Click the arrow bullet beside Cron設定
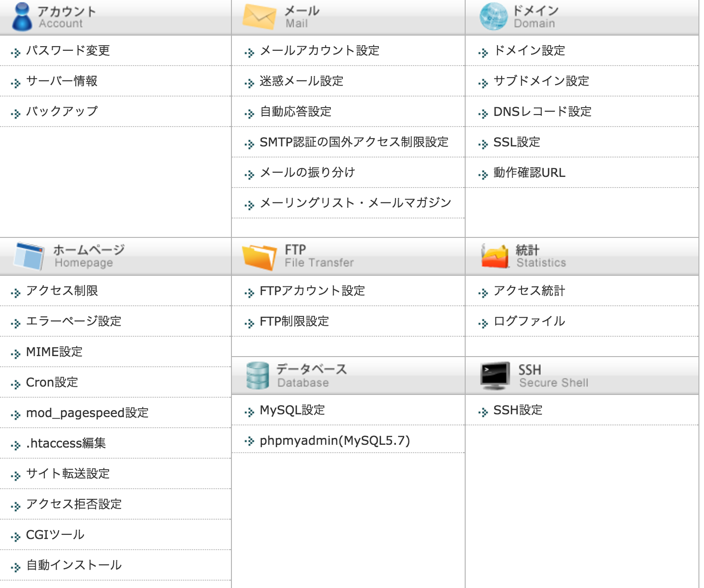 pyautogui.click(x=16, y=384)
